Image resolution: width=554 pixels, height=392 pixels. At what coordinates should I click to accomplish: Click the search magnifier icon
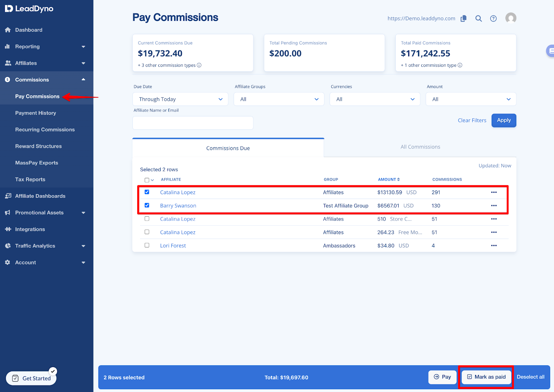pyautogui.click(x=479, y=18)
